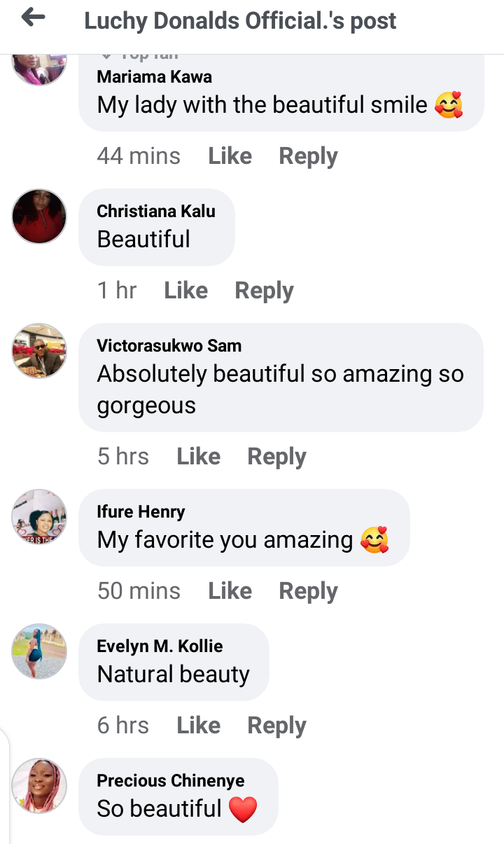Viewport: 504px width, 844px height.
Task: Open Precious Chinenye's profile name link
Action: pos(170,780)
